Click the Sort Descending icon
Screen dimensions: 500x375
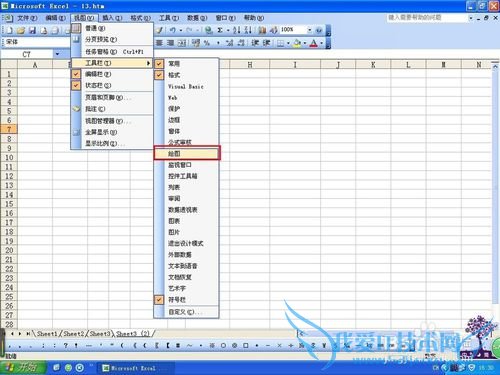tap(248, 30)
